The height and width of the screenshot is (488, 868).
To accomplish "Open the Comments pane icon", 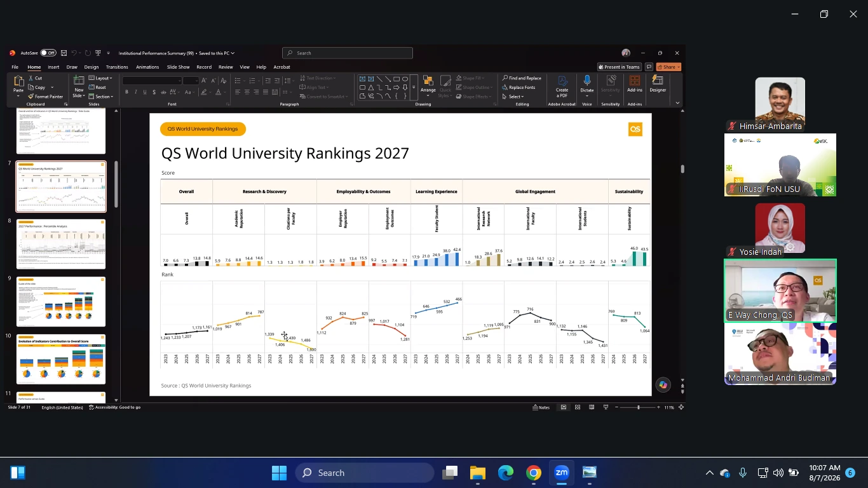I will pos(649,67).
